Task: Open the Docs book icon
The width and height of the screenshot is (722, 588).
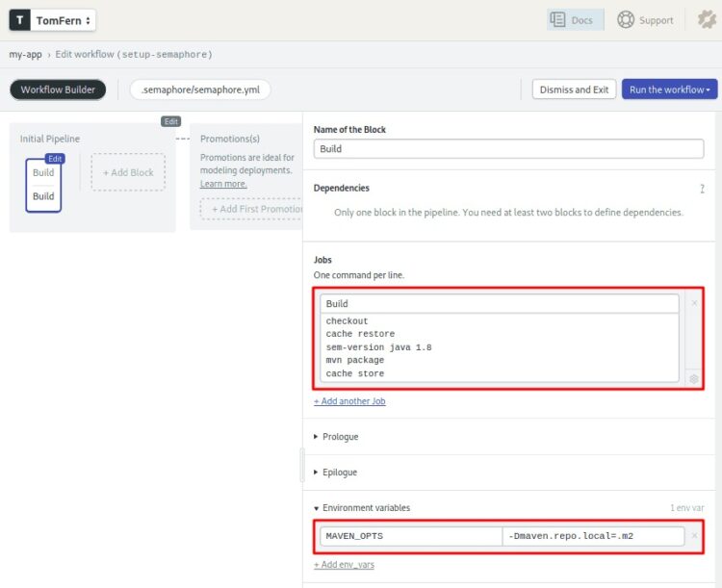Action: point(557,20)
